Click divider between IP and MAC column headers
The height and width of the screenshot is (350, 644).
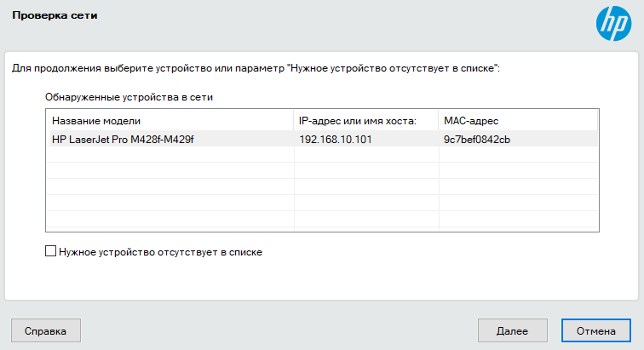point(437,120)
